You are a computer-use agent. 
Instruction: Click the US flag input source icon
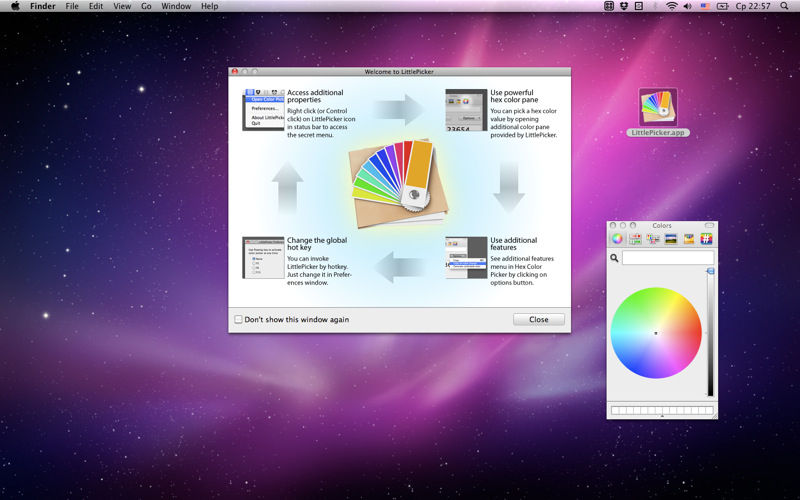click(x=705, y=6)
